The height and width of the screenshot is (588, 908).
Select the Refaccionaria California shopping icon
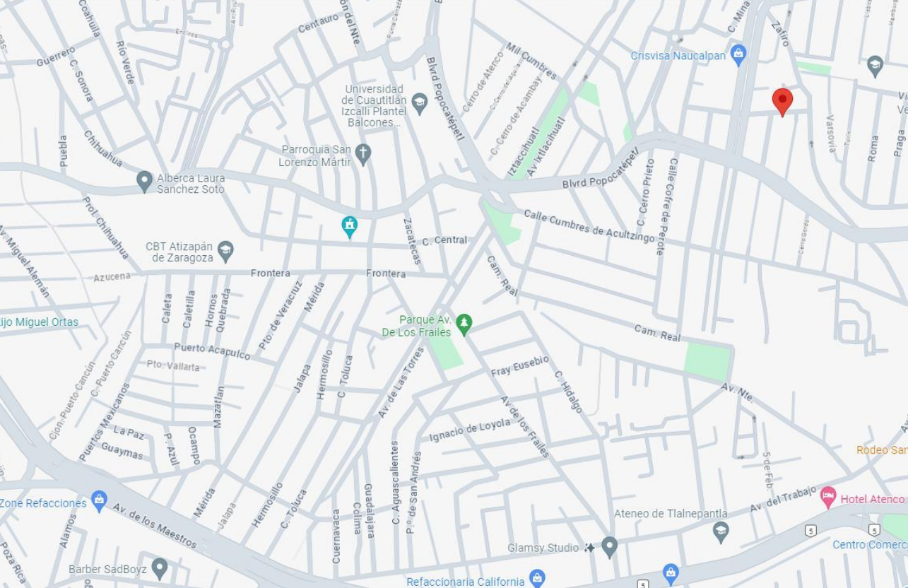(537, 577)
